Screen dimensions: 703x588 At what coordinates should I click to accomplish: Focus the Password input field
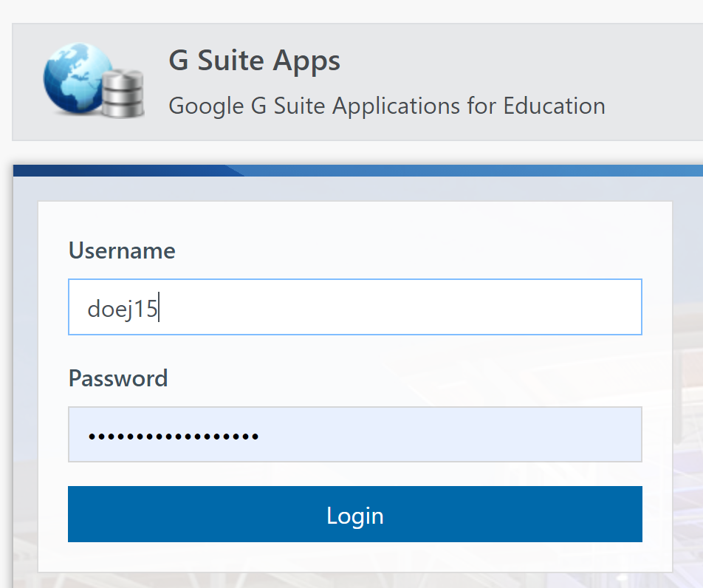(354, 434)
